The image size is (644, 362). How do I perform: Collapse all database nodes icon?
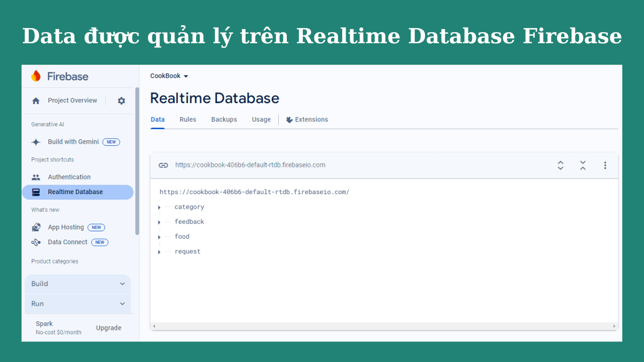click(x=583, y=165)
